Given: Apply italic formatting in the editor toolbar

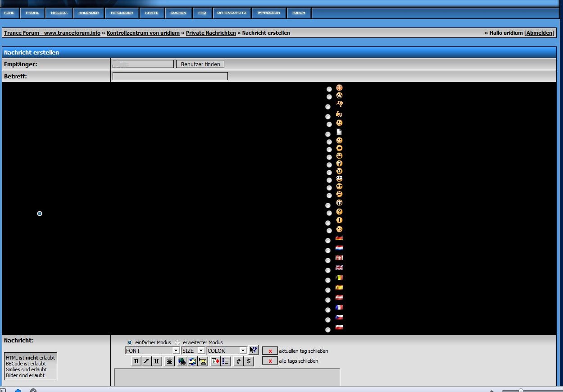Looking at the screenshot, I should 146,361.
